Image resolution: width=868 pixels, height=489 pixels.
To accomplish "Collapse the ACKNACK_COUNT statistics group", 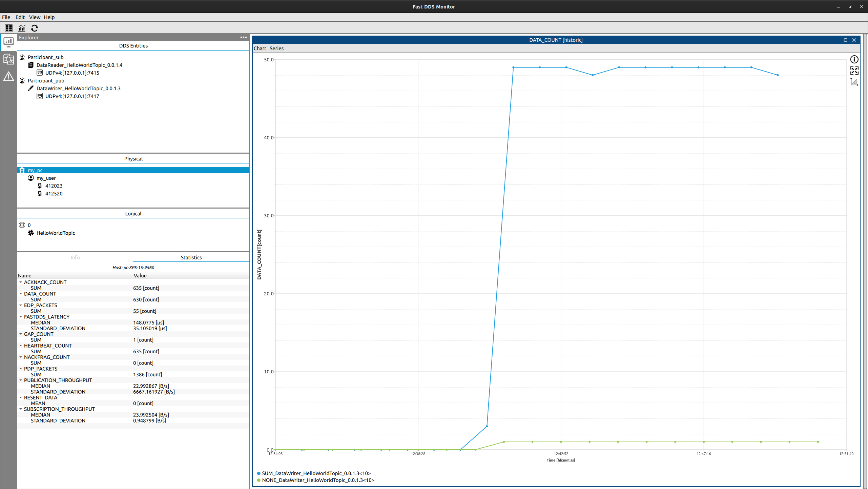I will click(21, 282).
